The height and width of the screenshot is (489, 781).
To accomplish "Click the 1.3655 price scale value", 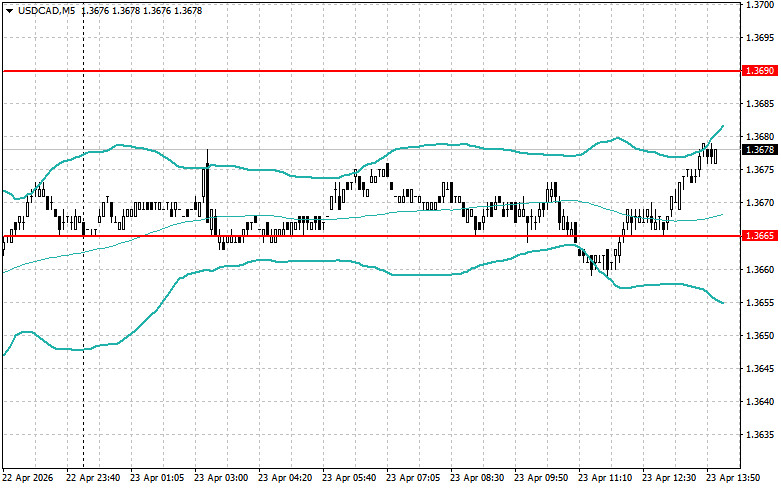I will [760, 303].
